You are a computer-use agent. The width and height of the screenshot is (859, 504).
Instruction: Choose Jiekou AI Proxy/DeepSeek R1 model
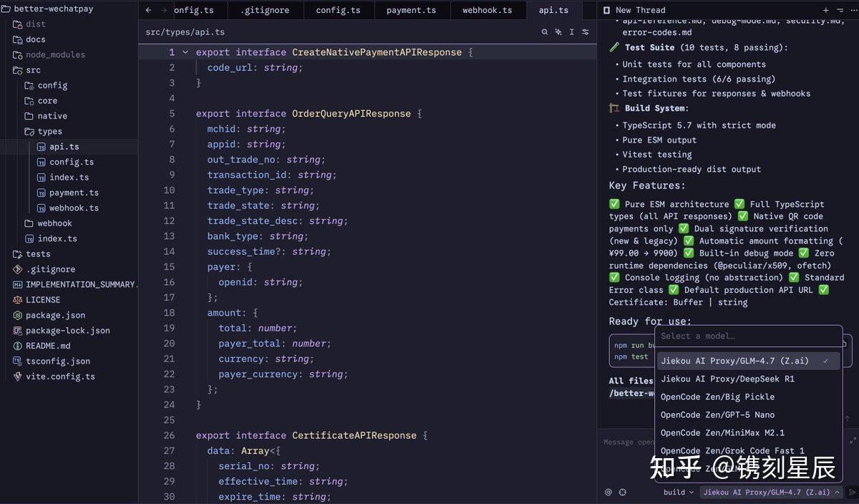pyautogui.click(x=748, y=379)
